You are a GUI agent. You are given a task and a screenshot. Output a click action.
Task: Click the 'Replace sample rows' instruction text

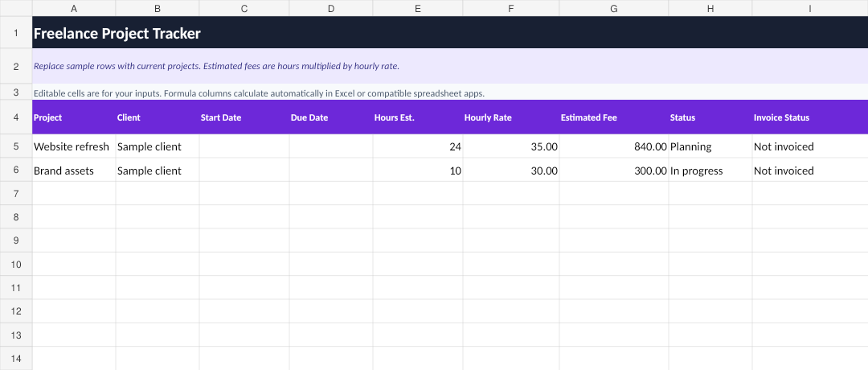(216, 66)
